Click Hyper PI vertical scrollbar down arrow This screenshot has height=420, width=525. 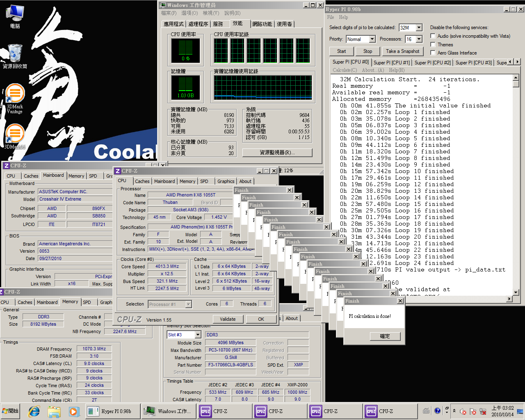pos(516,292)
